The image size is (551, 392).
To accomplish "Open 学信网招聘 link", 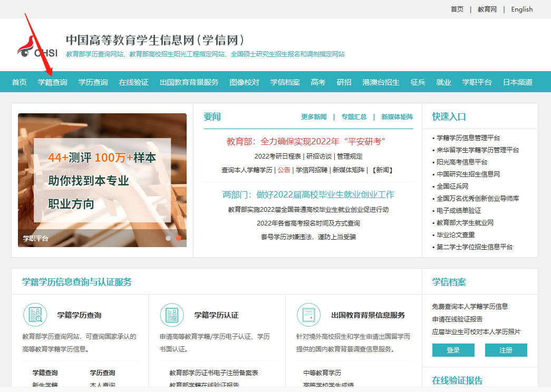I will click(311, 170).
